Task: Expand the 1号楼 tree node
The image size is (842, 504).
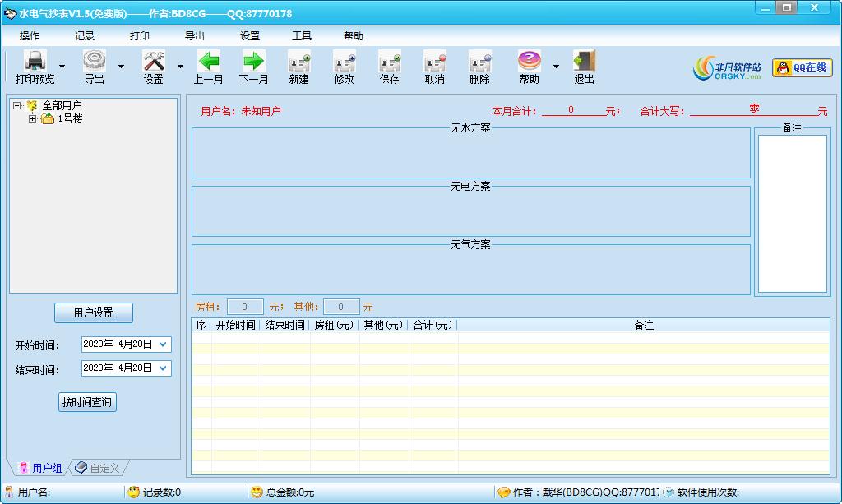Action: pos(33,119)
